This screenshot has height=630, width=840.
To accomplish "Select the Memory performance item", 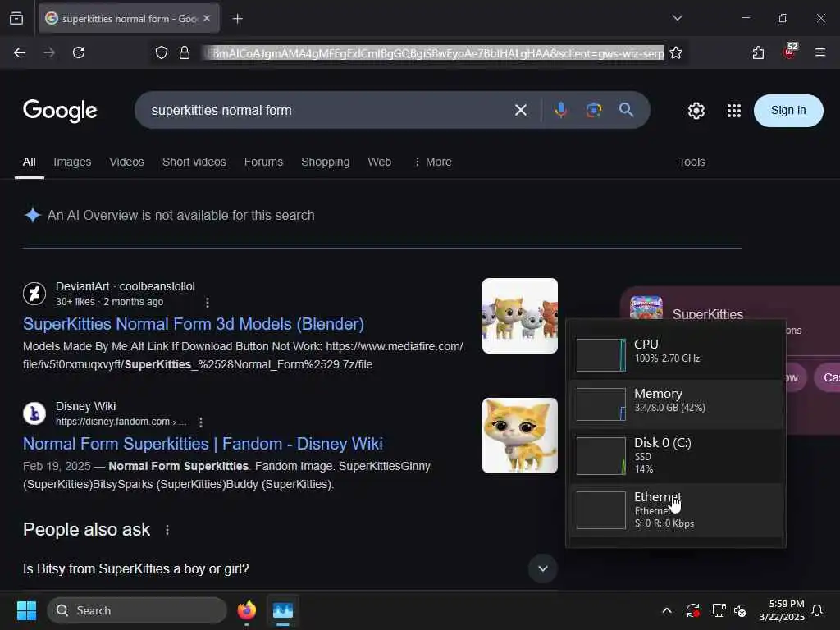I will [x=676, y=404].
